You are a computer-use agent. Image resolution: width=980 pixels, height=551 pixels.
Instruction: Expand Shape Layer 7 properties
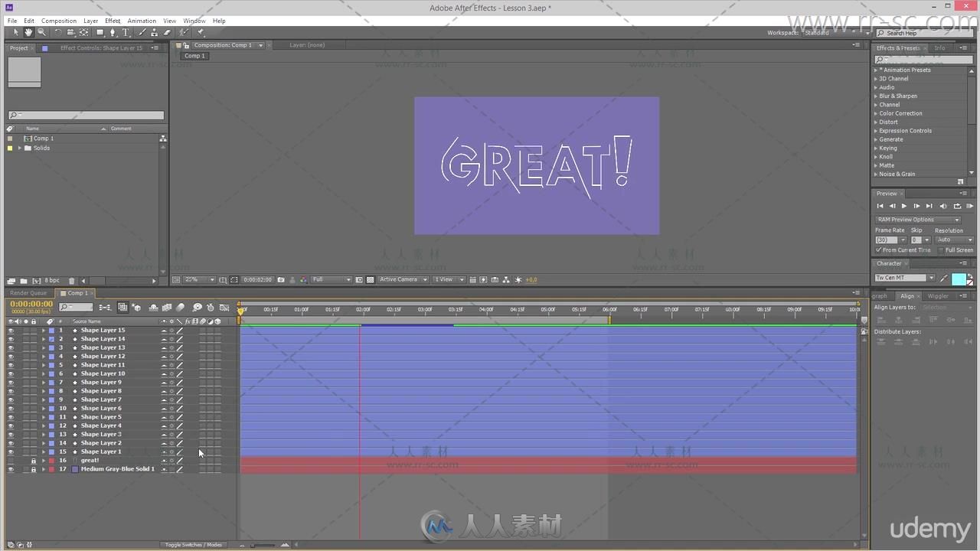tap(44, 399)
